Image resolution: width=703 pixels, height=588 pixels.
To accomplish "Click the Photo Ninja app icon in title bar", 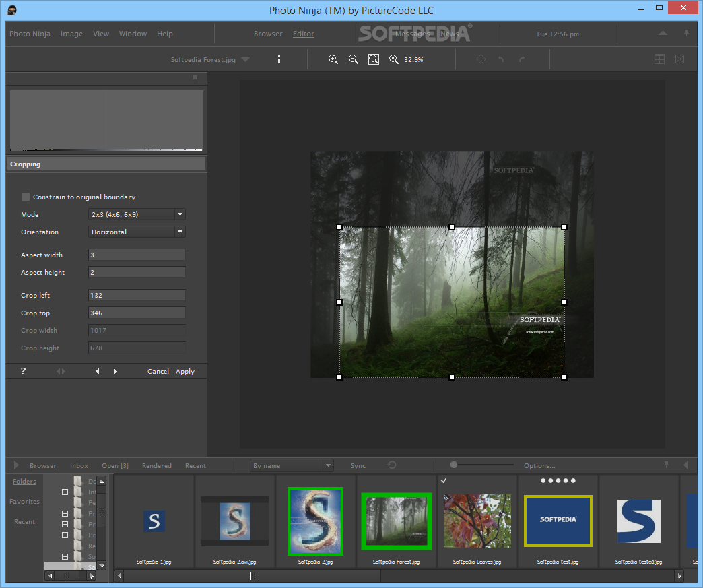I will coord(12,10).
